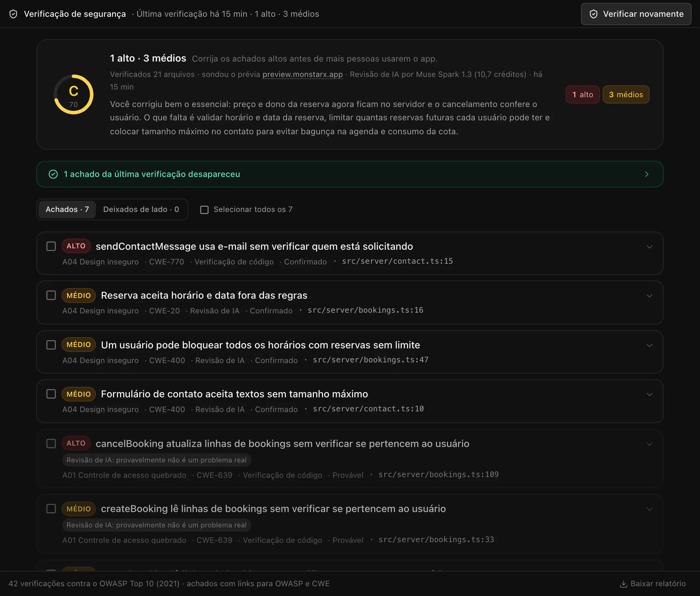
Task: Click Baixar relatório to download the report
Action: pyautogui.click(x=653, y=584)
